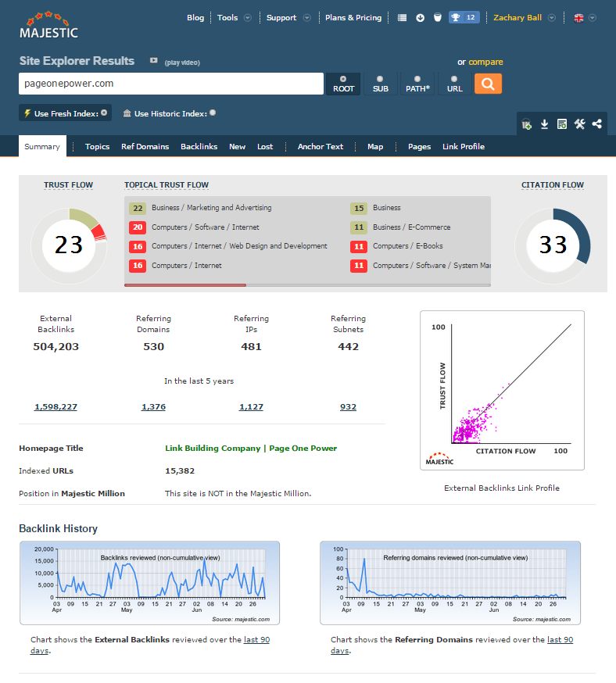
Task: Open the External Backlinks Link Profile scatter chart
Action: click(x=502, y=390)
